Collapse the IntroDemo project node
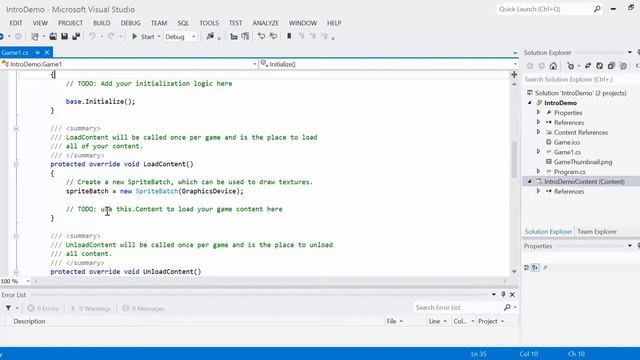The width and height of the screenshot is (640, 360). coord(530,103)
